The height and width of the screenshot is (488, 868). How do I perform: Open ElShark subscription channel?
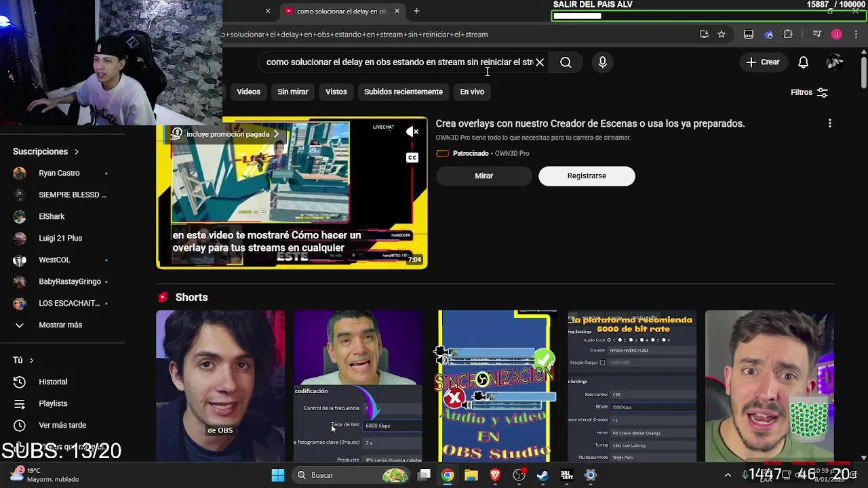(x=52, y=217)
